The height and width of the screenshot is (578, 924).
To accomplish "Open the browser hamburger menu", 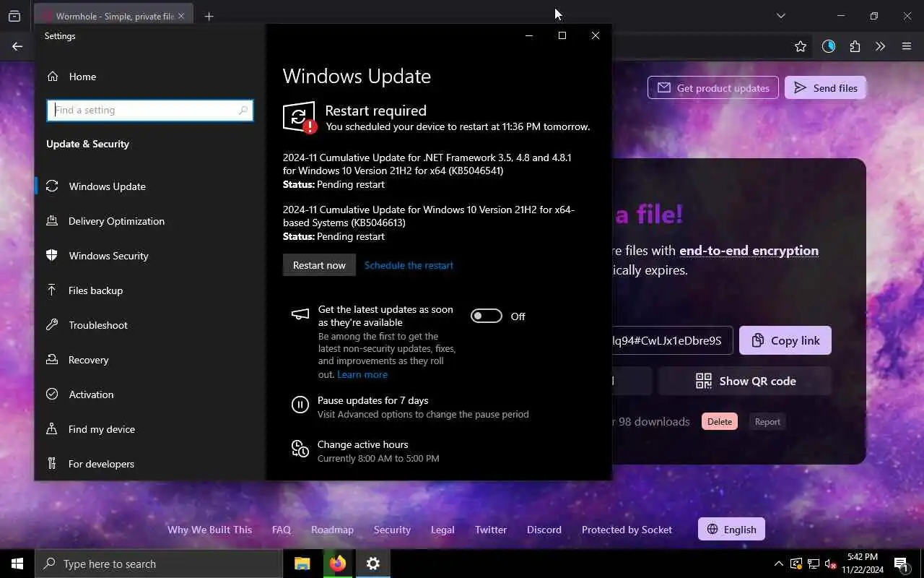I will tap(907, 46).
